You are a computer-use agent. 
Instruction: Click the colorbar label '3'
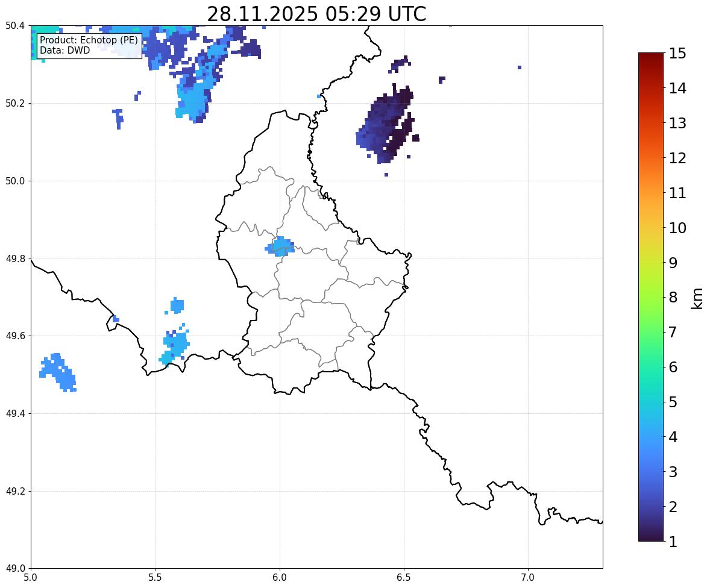pyautogui.click(x=673, y=472)
